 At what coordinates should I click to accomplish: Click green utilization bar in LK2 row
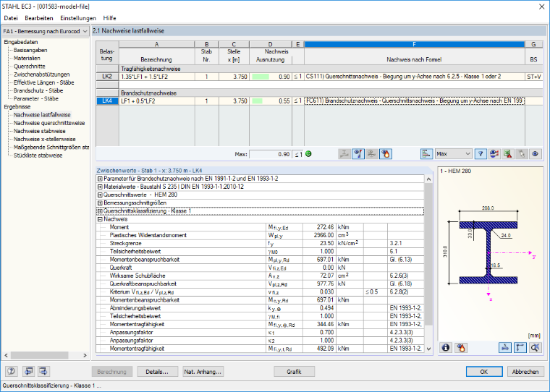click(261, 77)
